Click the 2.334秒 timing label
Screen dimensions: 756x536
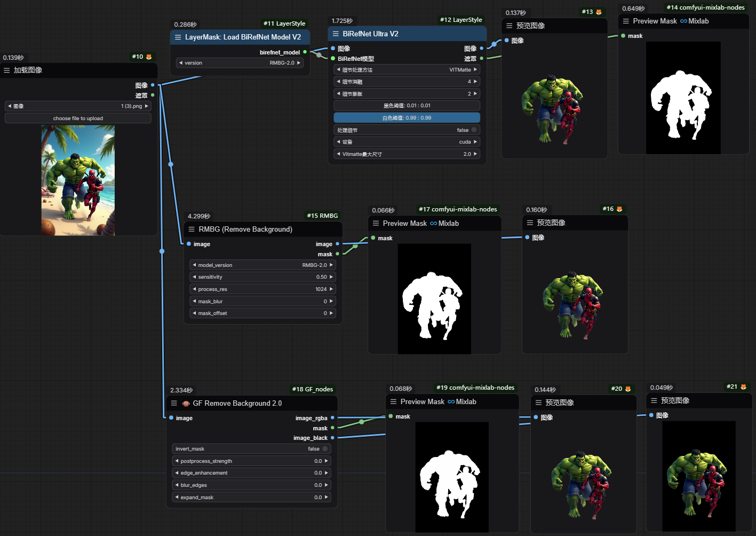click(x=181, y=390)
